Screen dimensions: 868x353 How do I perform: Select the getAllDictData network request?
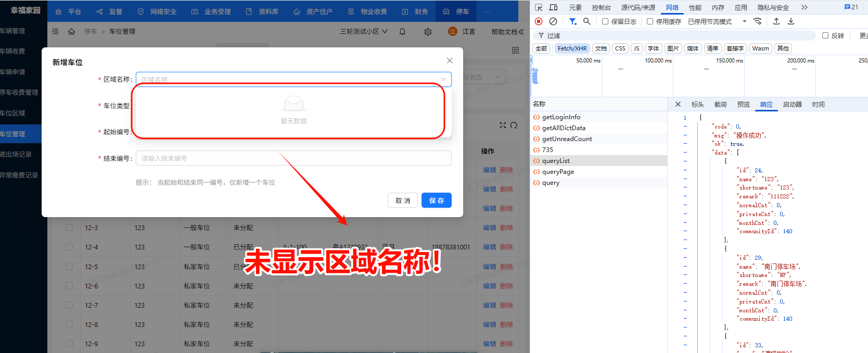(x=598, y=128)
